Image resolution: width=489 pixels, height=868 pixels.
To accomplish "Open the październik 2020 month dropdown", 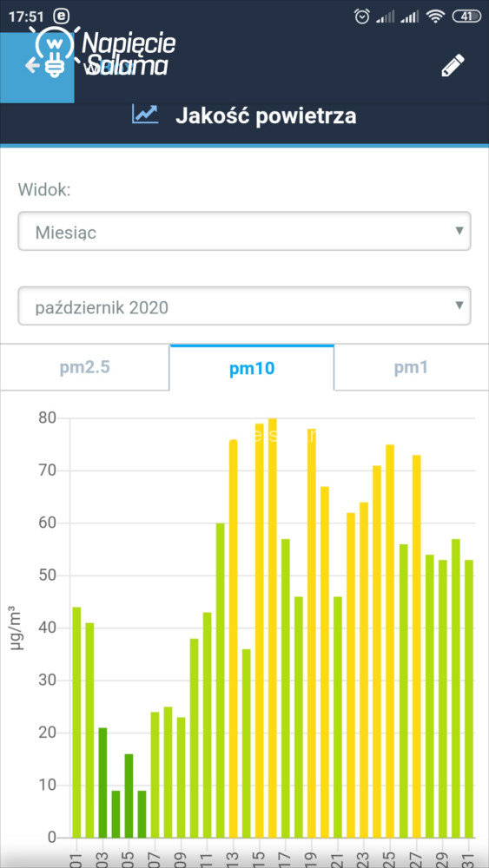I will click(x=244, y=306).
